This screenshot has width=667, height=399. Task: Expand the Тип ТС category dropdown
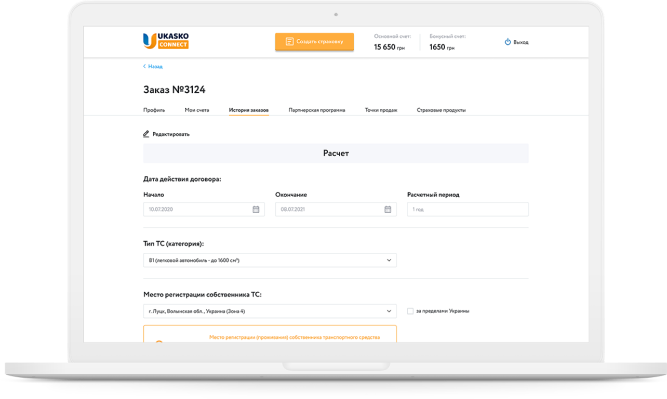pyautogui.click(x=270, y=260)
